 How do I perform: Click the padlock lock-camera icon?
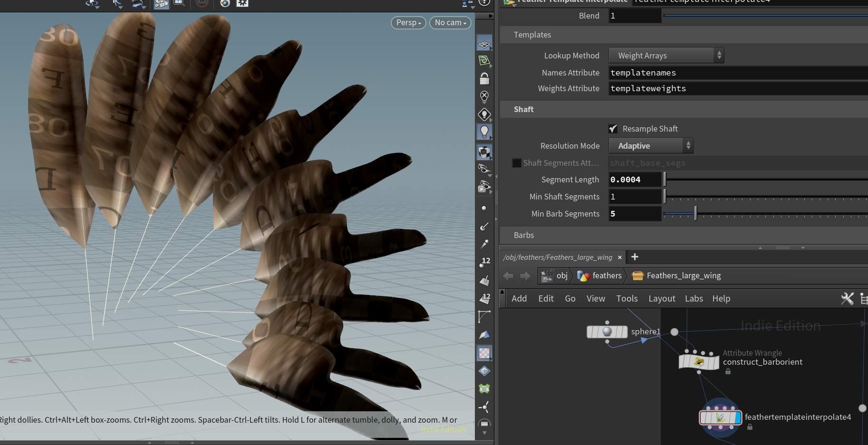[x=484, y=78]
